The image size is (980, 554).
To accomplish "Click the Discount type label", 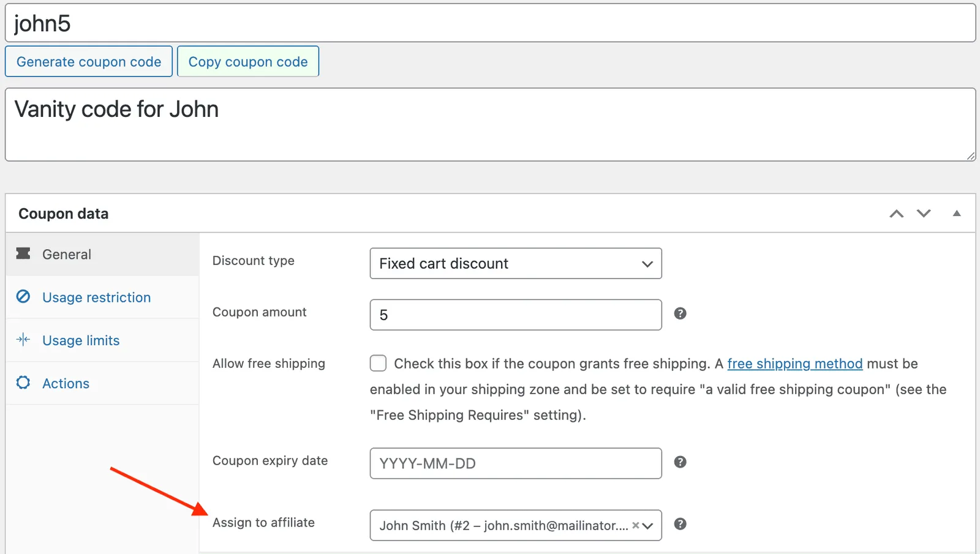I will click(x=254, y=261).
